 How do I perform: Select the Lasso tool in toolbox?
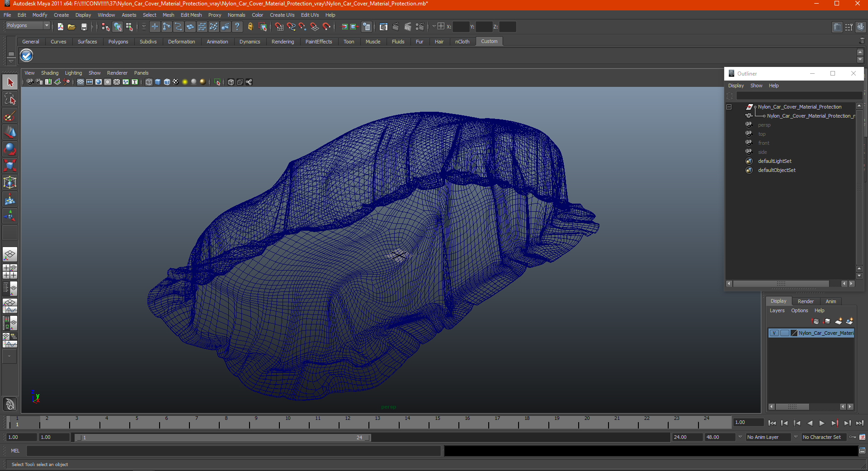click(10, 99)
